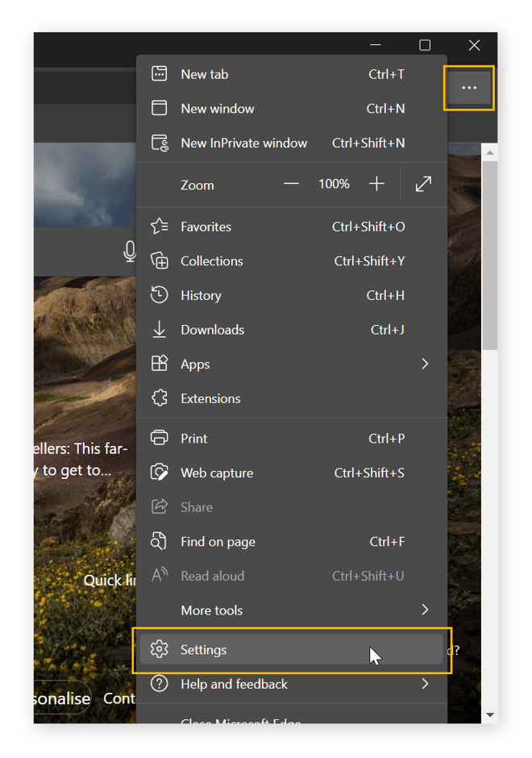The height and width of the screenshot is (758, 532).
Task: Click the page scrollbar down arrow
Action: point(490,715)
